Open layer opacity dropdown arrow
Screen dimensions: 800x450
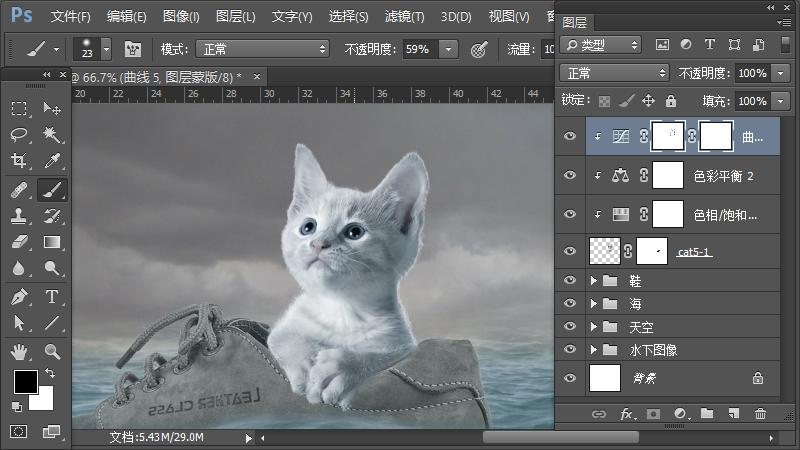tap(781, 73)
